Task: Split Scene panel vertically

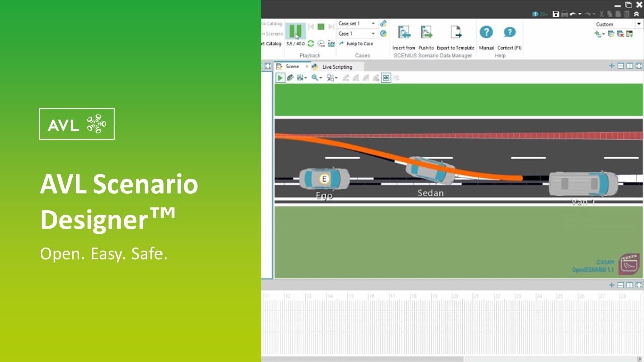Action: coord(630,66)
